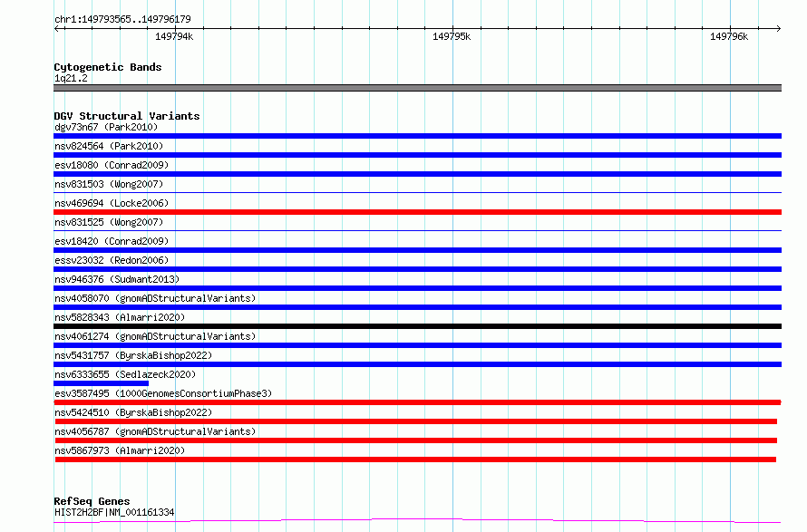807x532 pixels.
Task: Click the magenta HIST2H2BF gene line
Action: click(417, 521)
